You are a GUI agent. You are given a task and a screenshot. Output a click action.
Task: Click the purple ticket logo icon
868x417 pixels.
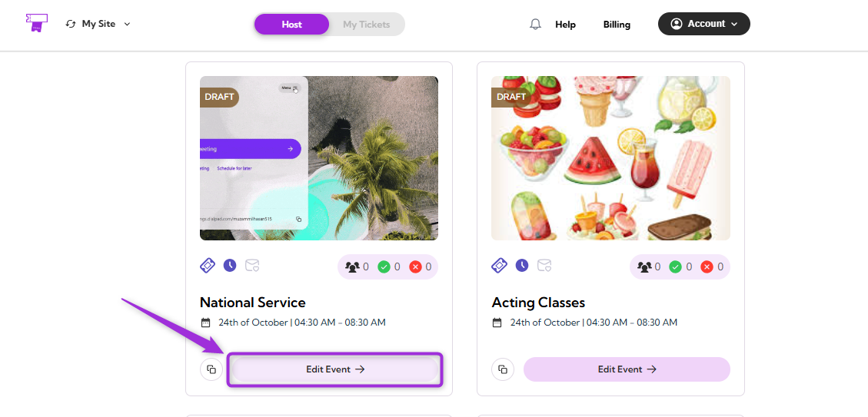click(37, 23)
